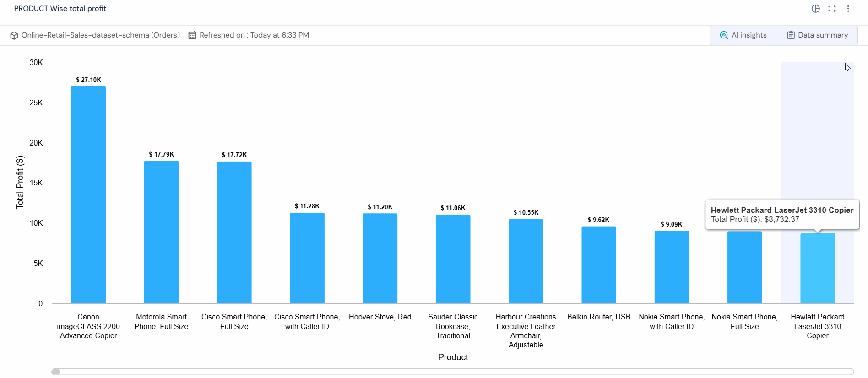Open the chart type pie icon

click(x=815, y=9)
